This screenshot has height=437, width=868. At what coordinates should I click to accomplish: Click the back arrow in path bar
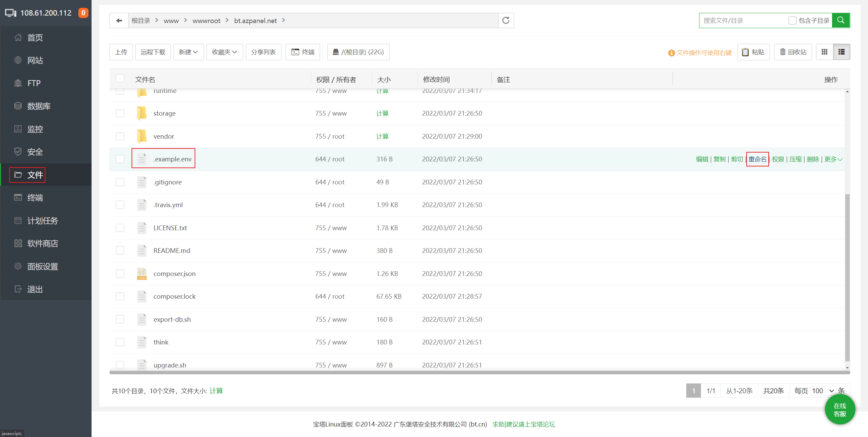pos(119,21)
